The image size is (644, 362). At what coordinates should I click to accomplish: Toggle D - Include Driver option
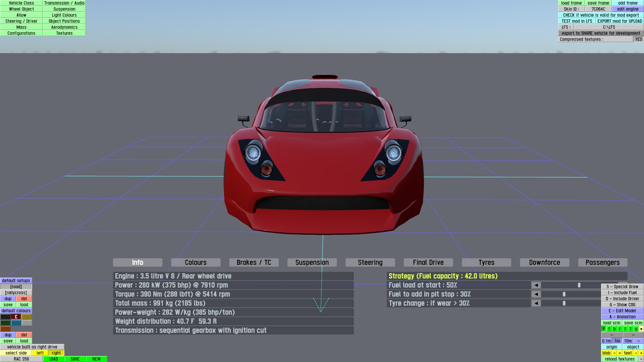click(622, 299)
